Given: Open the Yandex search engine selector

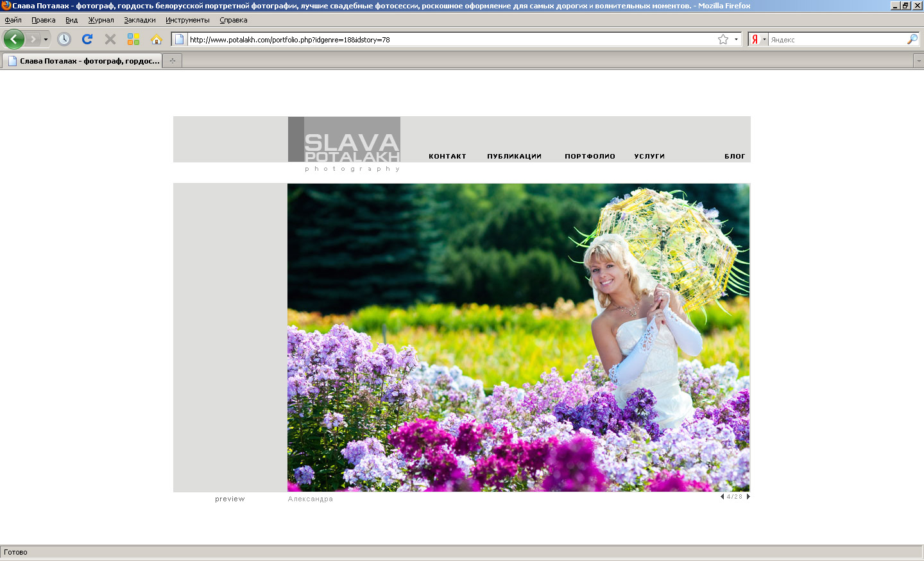Looking at the screenshot, I should pos(758,39).
